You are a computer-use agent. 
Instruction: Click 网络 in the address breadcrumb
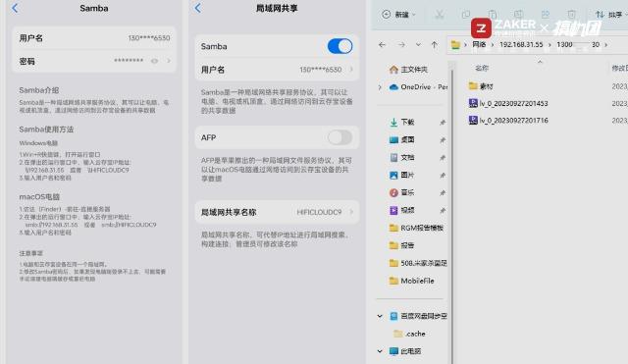click(479, 44)
